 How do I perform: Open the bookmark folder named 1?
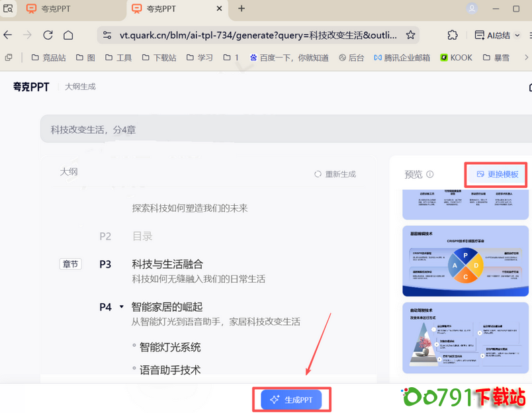click(231, 58)
